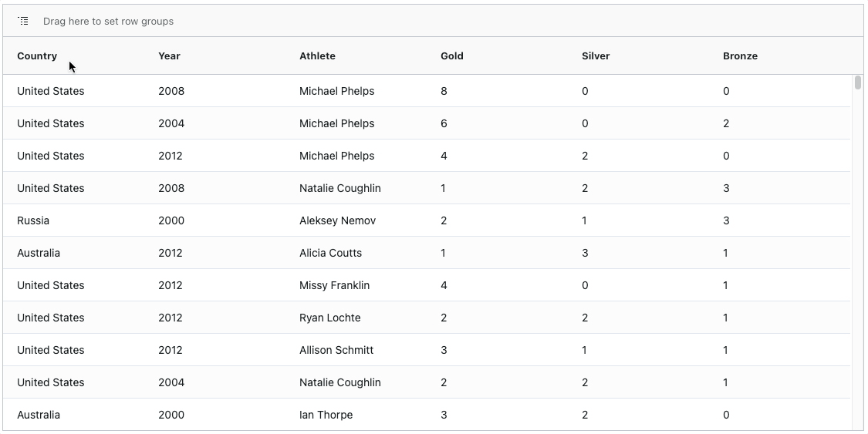
Task: Sort by the Country column header
Action: click(37, 56)
